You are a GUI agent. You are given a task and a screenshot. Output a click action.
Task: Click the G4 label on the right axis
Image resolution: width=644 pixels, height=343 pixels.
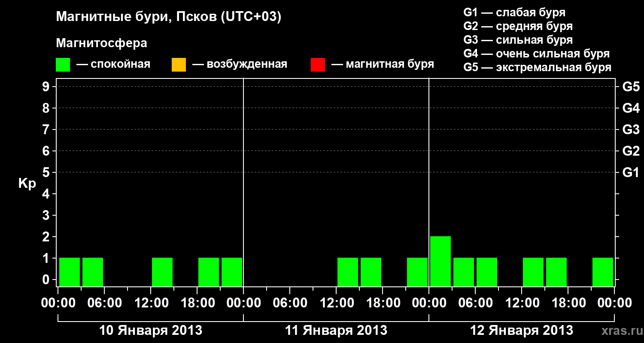pyautogui.click(x=631, y=108)
